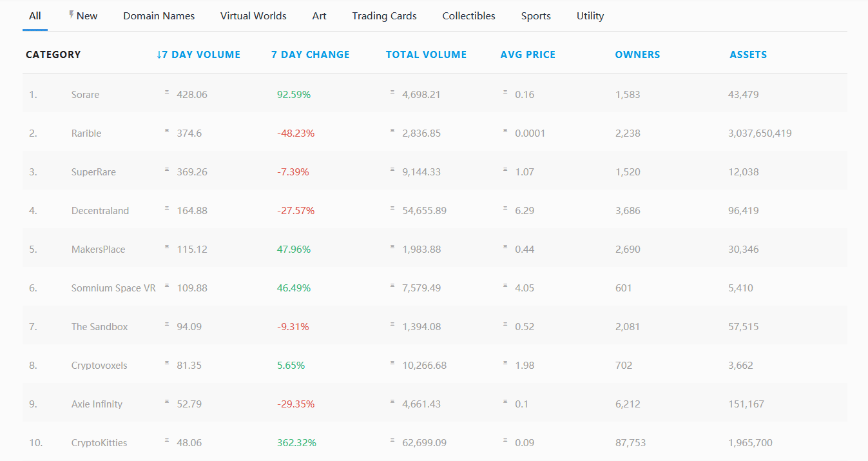
Task: Open The Sandbox row
Action: (x=435, y=326)
